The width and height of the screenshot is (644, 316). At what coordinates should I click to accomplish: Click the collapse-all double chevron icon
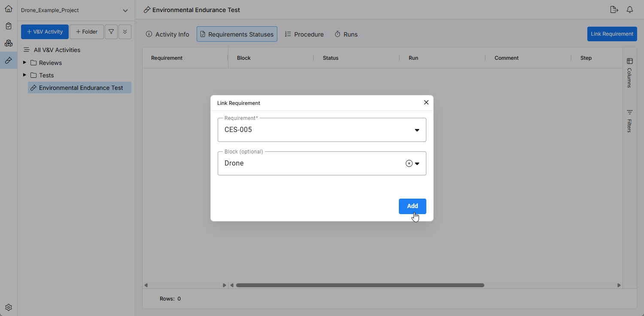pos(125,32)
